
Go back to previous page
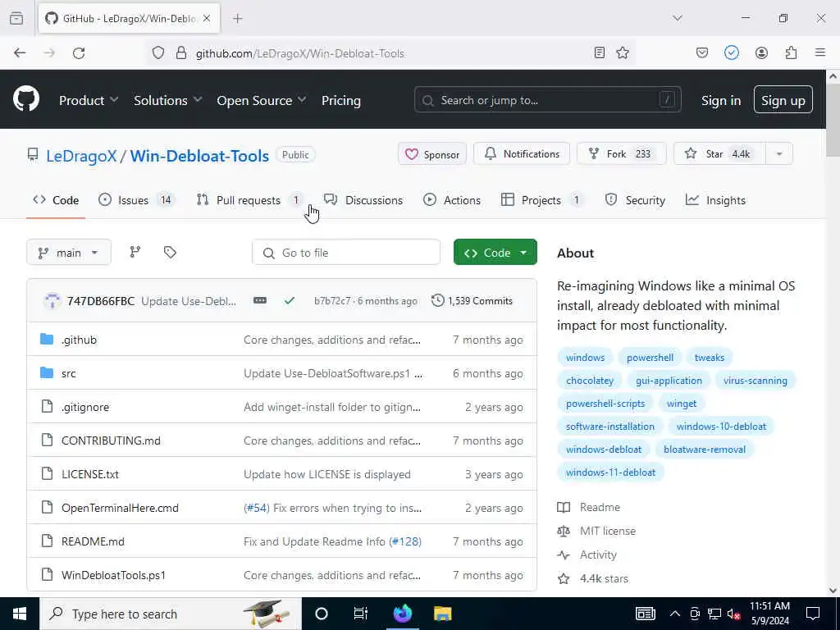20,52
